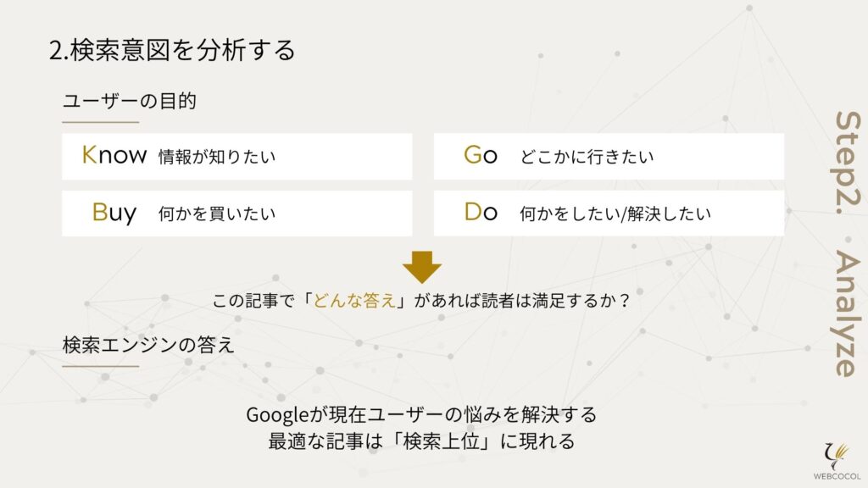Click the gold text どんな答え
The height and width of the screenshot is (488, 868).
click(x=355, y=301)
